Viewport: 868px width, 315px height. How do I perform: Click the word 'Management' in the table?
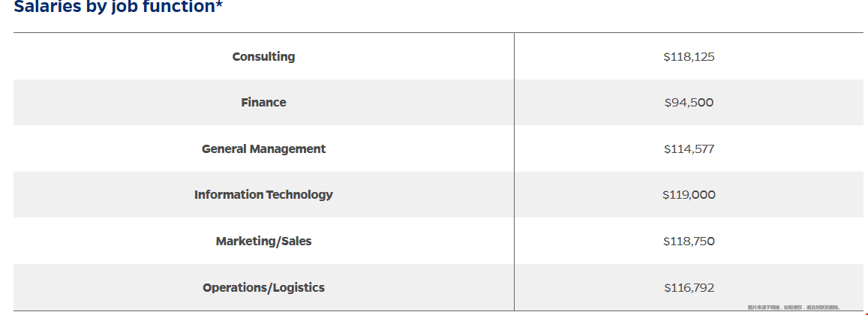(x=287, y=149)
